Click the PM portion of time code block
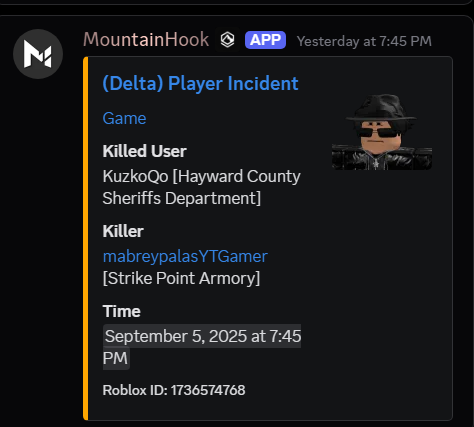Screen dimensions: 474x427 pos(115,358)
